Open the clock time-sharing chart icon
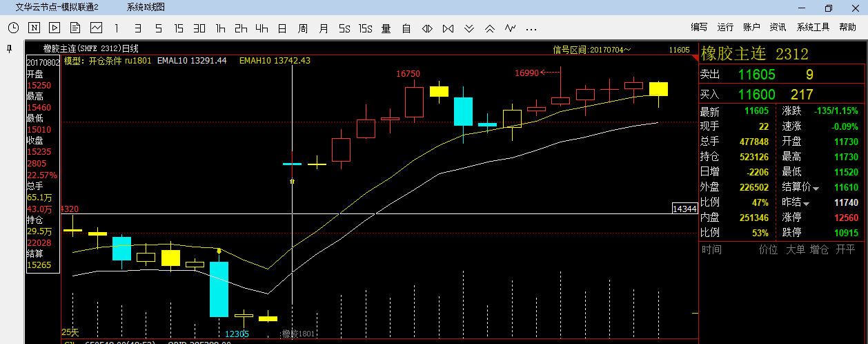The height and width of the screenshot is (344, 868). pos(14,28)
